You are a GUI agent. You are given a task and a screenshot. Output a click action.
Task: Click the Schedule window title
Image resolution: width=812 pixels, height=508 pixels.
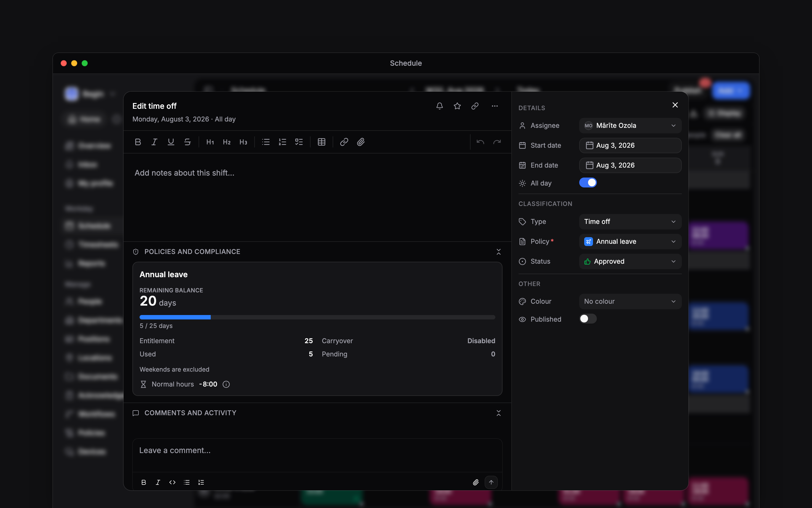406,63
